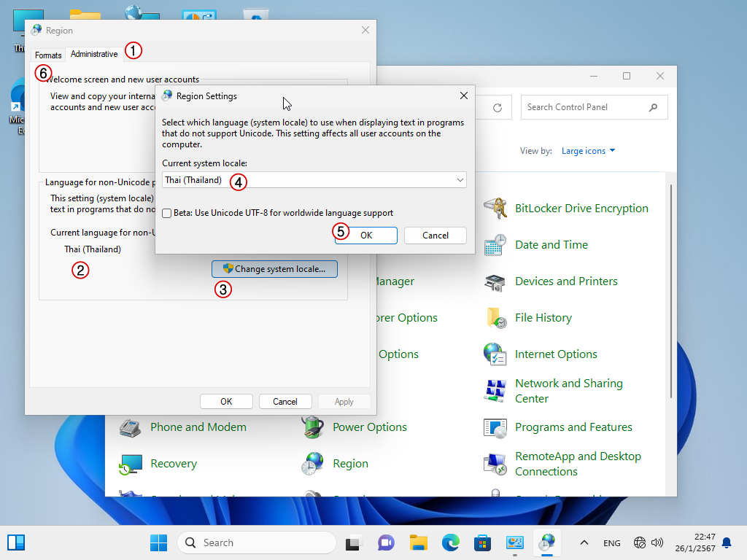Open the View by Large icons dropdown
The height and width of the screenshot is (560, 747).
click(x=588, y=151)
